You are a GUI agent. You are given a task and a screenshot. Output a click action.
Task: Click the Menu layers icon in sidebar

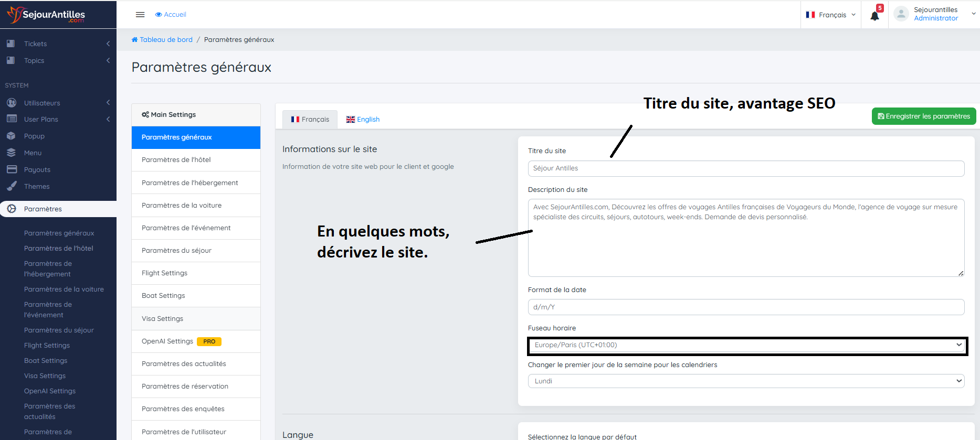[x=11, y=153]
